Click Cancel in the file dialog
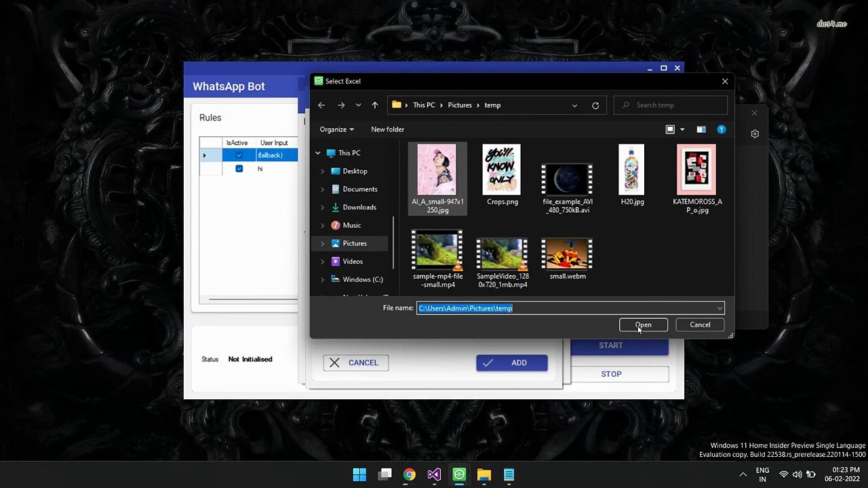 (700, 325)
